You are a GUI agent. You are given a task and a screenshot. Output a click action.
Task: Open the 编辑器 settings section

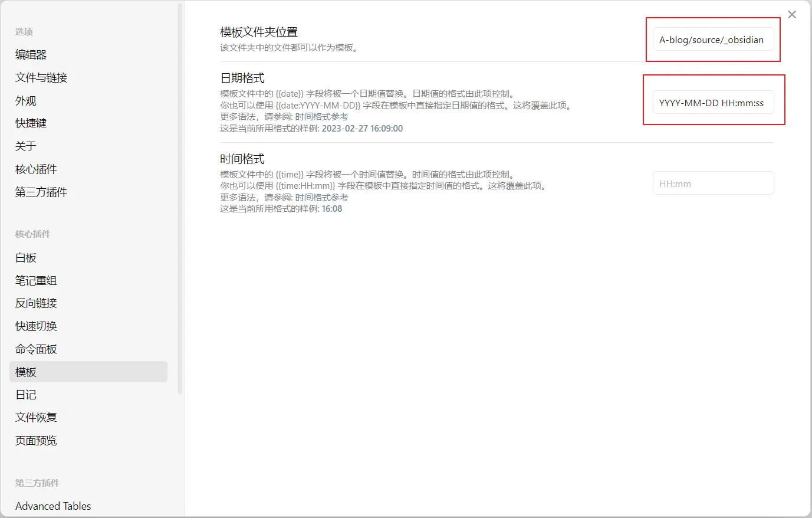point(31,55)
